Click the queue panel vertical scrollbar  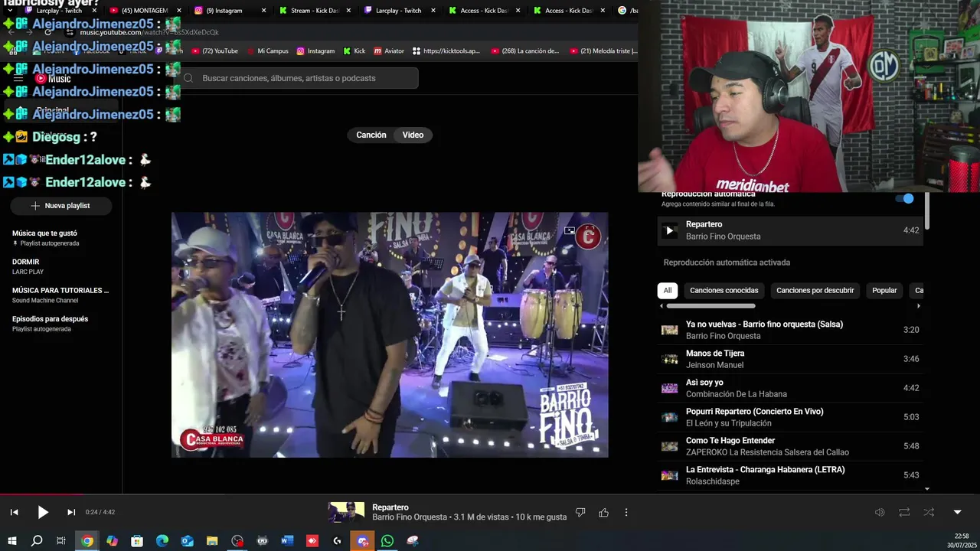point(926,210)
